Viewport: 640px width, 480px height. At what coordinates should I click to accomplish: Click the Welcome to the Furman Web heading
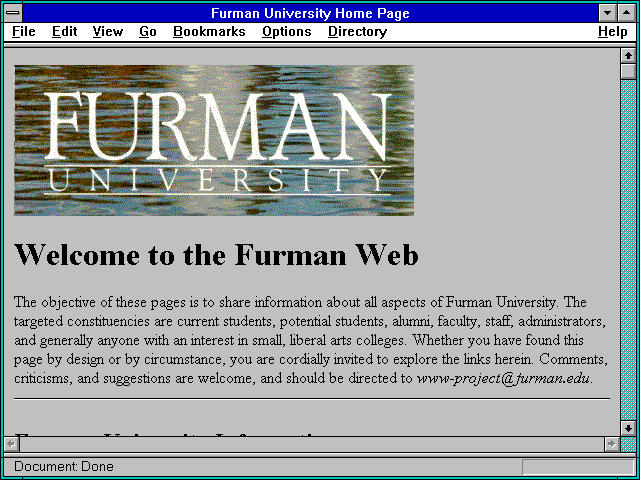click(216, 255)
